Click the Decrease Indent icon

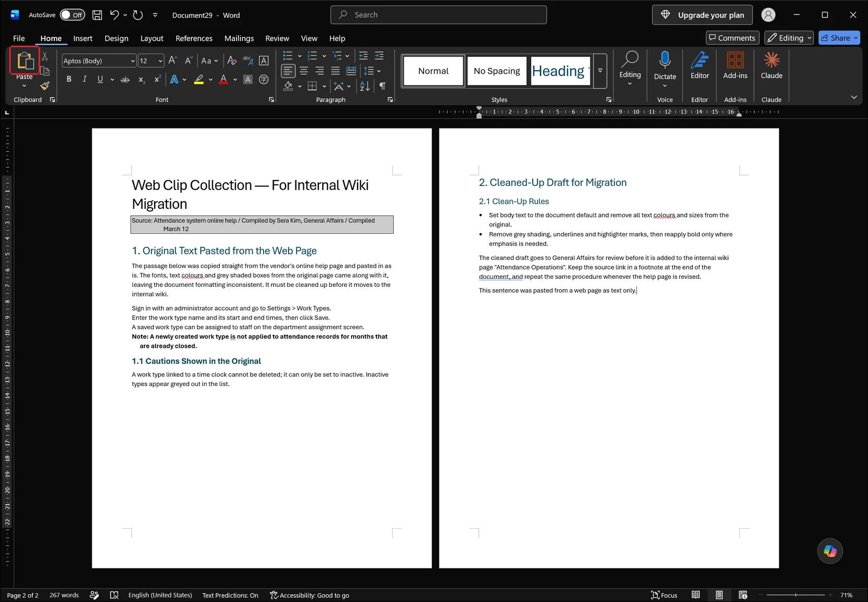[363, 56]
